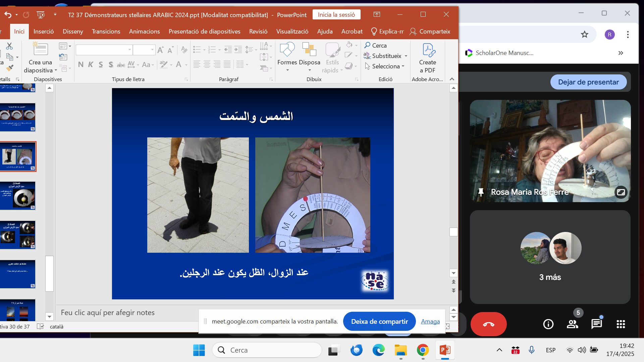
Task: Select the Format Painter brush icon
Action: pyautogui.click(x=10, y=68)
